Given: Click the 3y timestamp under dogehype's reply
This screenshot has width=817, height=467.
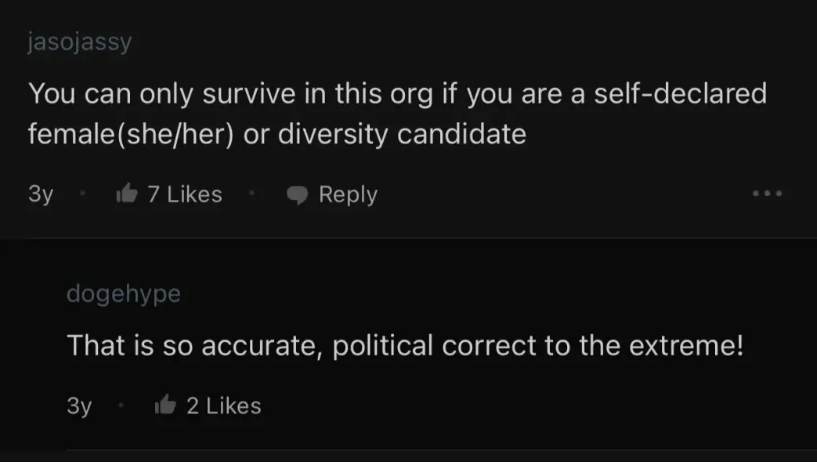Looking at the screenshot, I should coord(79,406).
